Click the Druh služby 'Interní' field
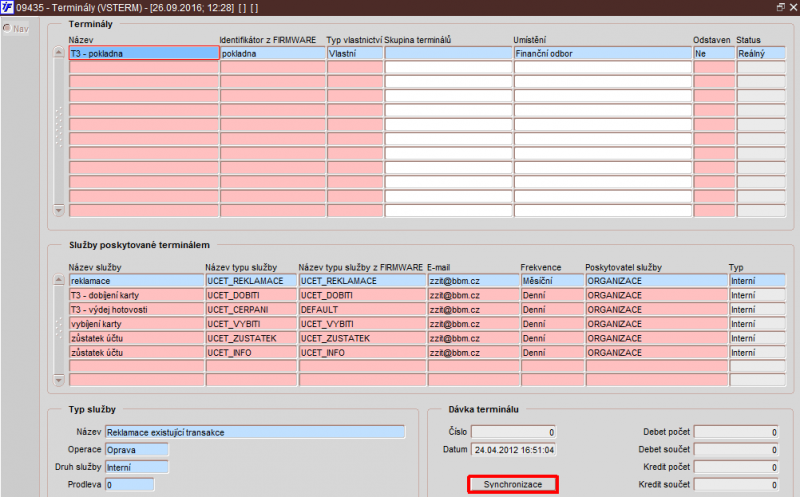This screenshot has width=800, height=497. pyautogui.click(x=137, y=467)
